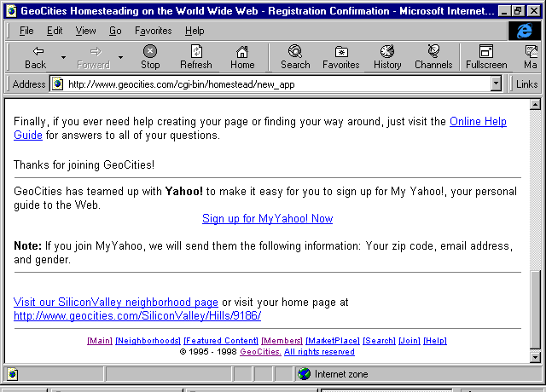Viewport: 546px width, 392px height.
Task: Click the Internet zone status text
Action: pyautogui.click(x=341, y=374)
